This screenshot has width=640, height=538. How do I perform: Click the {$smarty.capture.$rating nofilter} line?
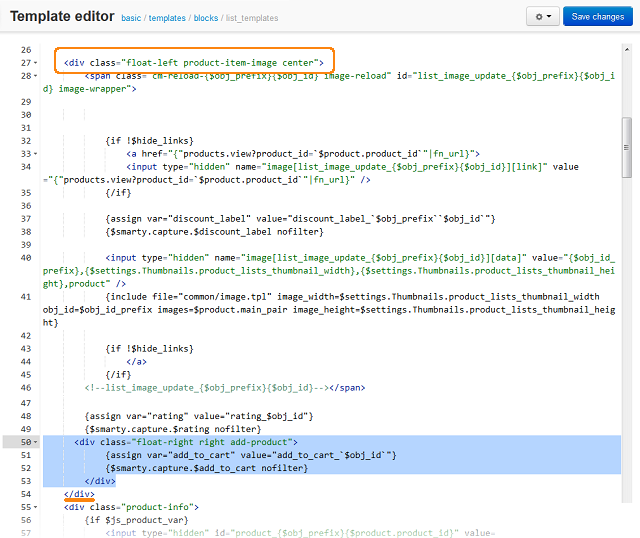click(173, 429)
